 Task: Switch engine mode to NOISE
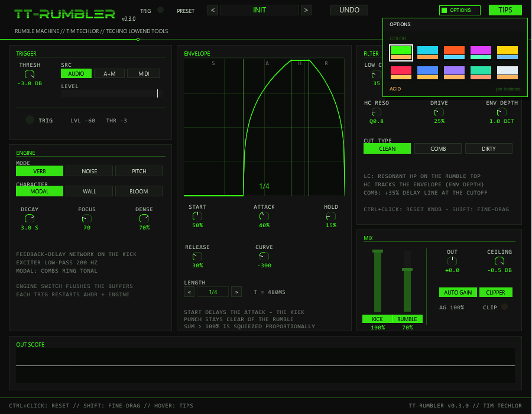click(89, 171)
